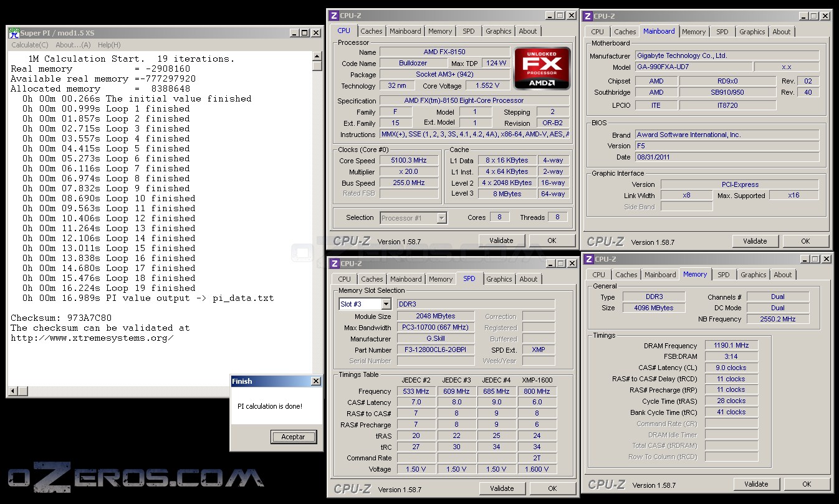Open Memory tab in the CPU-Z SPD window
This screenshot has width=839, height=504.
click(x=441, y=279)
